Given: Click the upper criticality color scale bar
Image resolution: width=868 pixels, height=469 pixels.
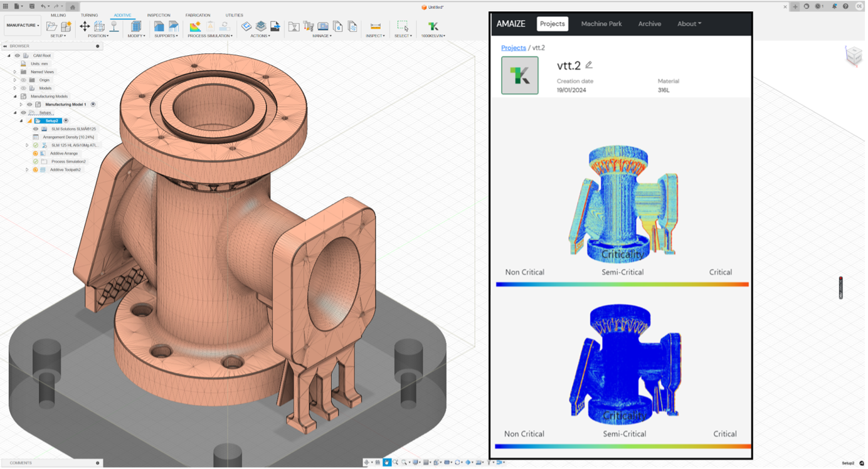Looking at the screenshot, I should click(622, 284).
